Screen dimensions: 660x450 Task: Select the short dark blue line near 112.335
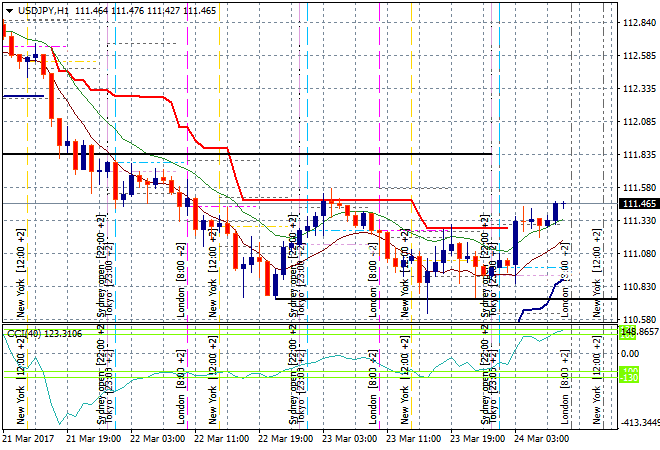point(23,96)
